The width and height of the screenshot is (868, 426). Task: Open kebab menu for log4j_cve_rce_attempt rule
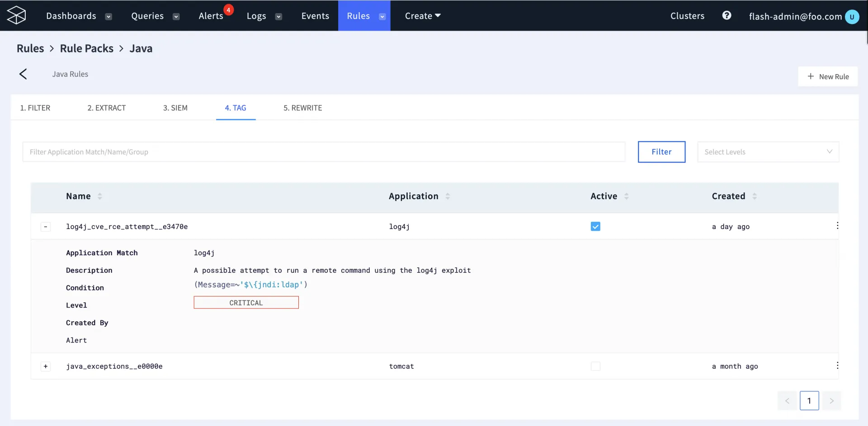[837, 225]
